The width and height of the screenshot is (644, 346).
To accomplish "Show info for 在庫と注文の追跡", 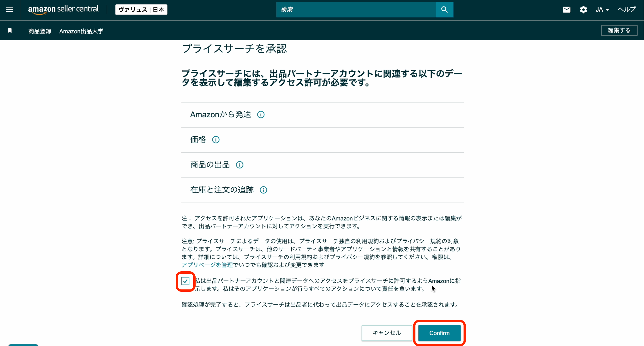I will (263, 190).
